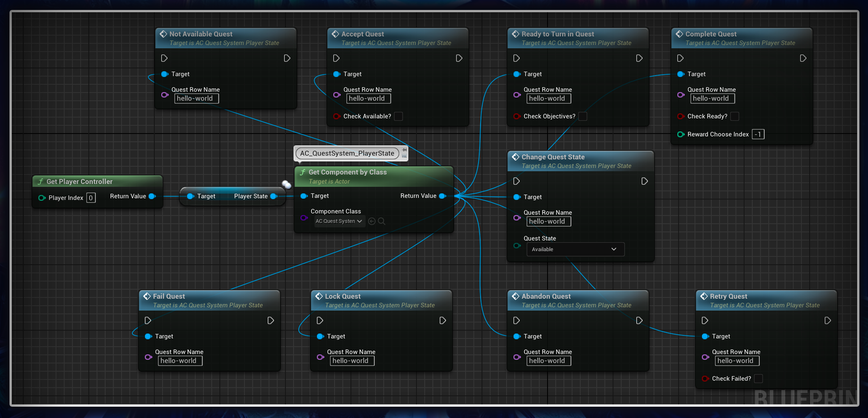Click the browse magnifying glass icon for Component Class

click(382, 221)
